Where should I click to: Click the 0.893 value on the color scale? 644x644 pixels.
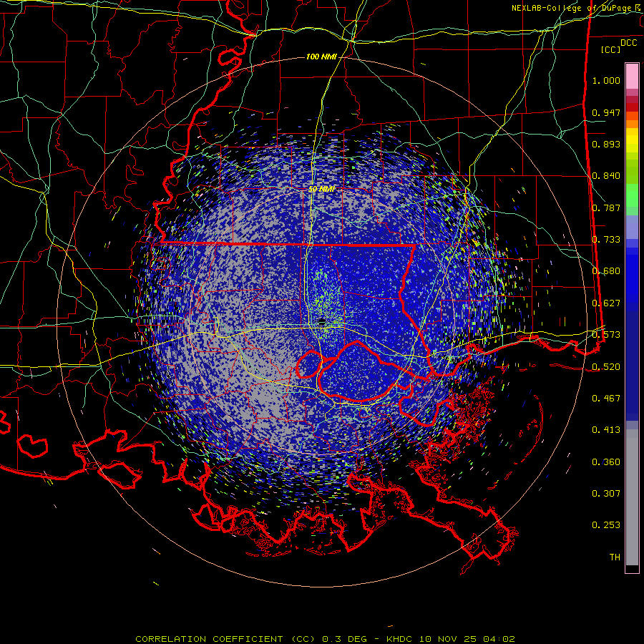606,144
